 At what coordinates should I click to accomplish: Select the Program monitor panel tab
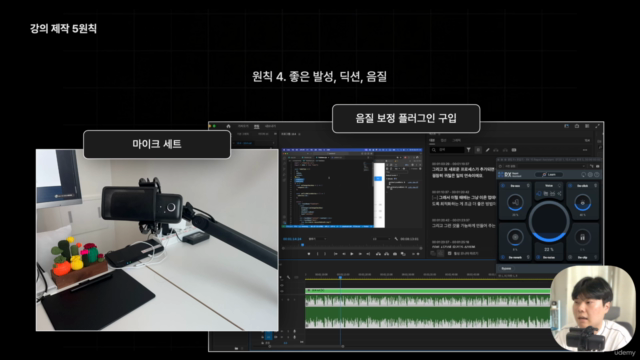click(288, 134)
